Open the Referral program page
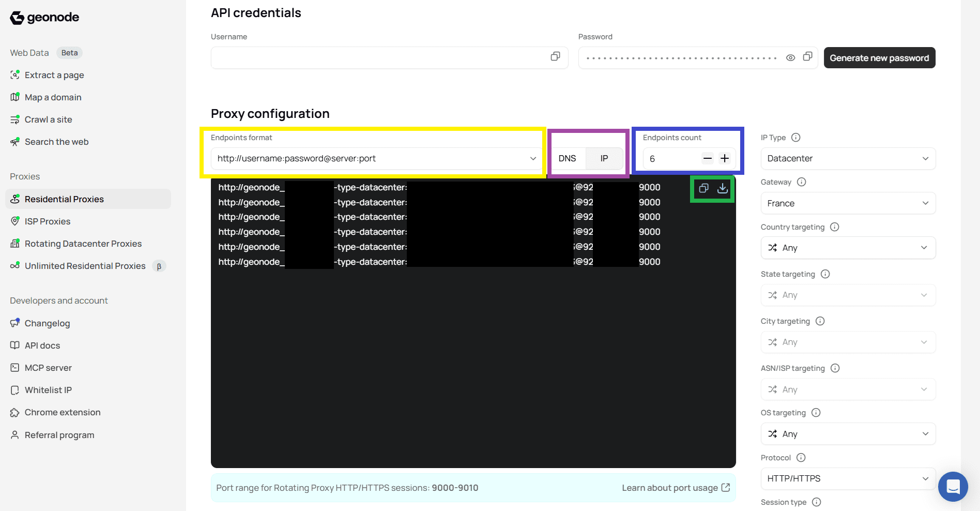The image size is (980, 511). click(x=59, y=435)
